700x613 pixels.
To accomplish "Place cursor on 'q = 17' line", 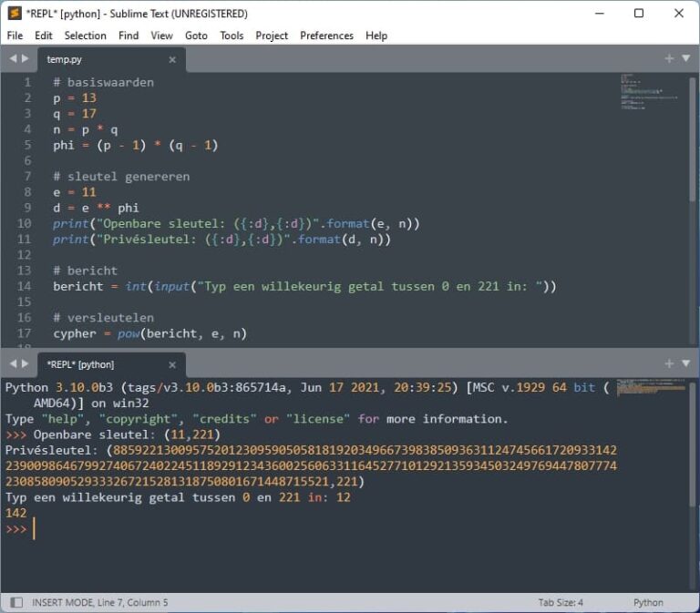I will click(75, 114).
